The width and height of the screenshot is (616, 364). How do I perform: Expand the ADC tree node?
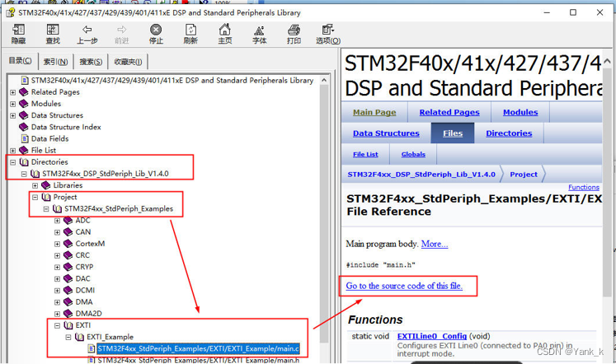[x=58, y=221]
